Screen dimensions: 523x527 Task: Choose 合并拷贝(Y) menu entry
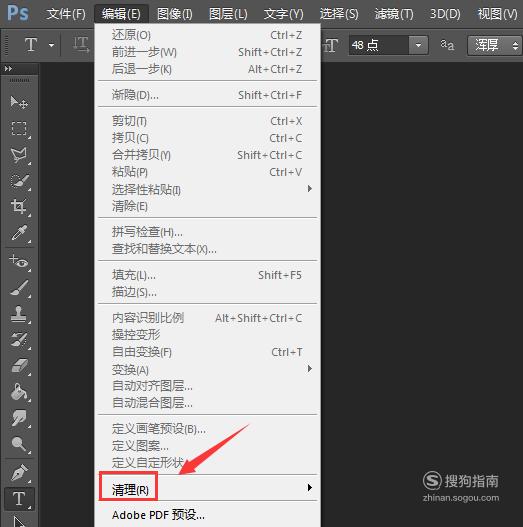(208, 155)
